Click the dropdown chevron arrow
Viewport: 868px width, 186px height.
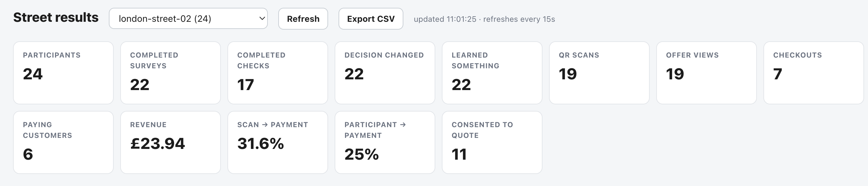(x=262, y=19)
